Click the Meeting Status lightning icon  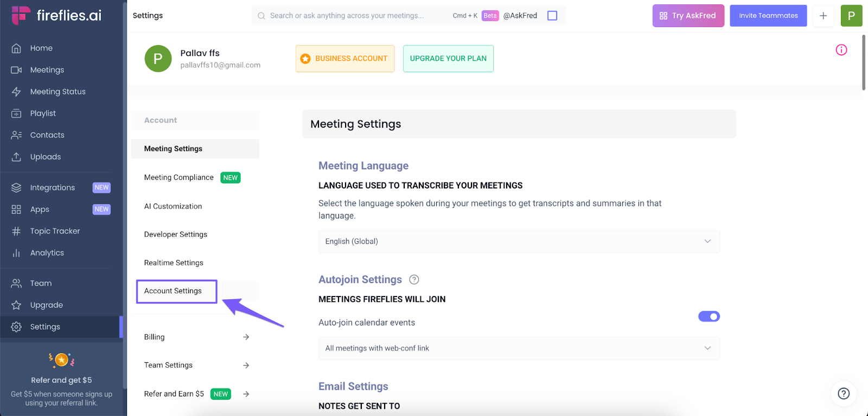[x=16, y=92]
